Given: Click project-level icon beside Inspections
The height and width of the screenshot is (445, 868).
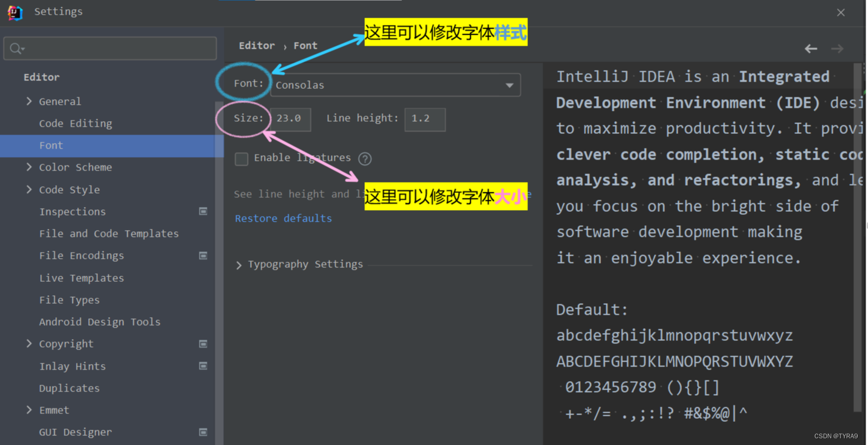Looking at the screenshot, I should point(203,211).
